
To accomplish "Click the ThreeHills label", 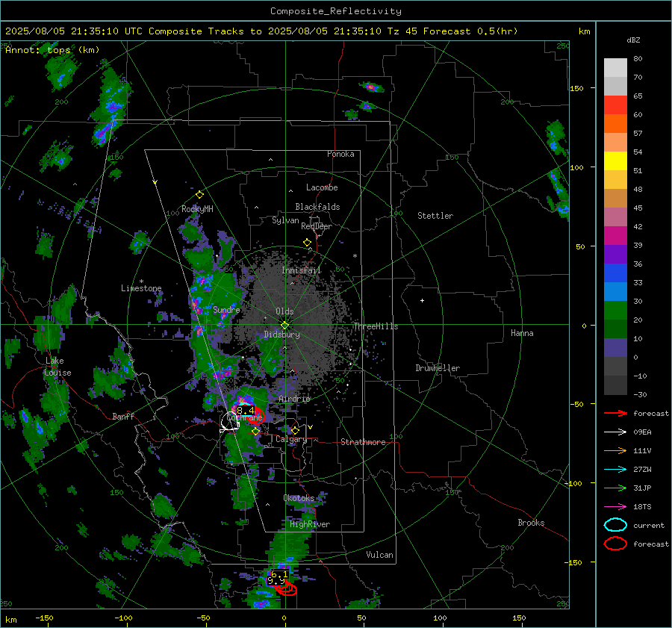I will point(376,326).
